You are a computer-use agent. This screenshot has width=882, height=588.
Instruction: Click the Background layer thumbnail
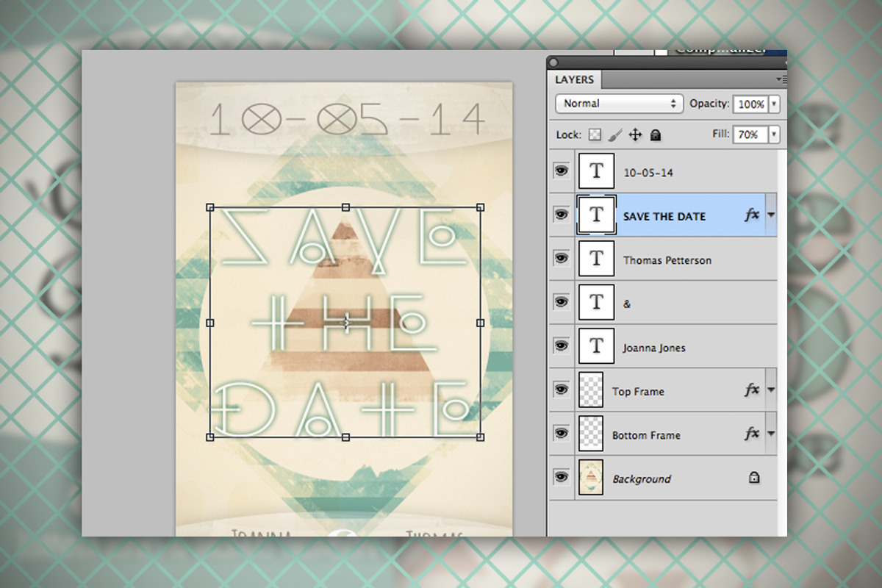(x=591, y=477)
